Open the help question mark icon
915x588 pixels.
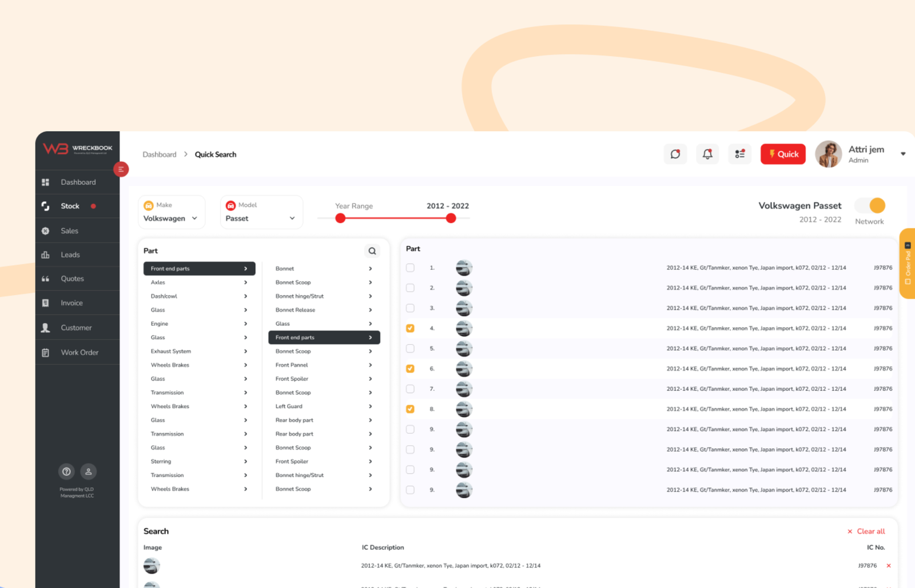[x=66, y=471]
